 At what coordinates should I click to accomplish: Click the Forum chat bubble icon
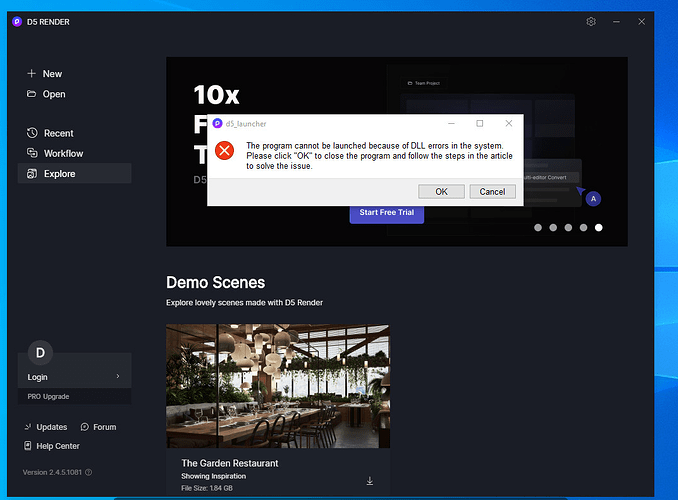(85, 427)
